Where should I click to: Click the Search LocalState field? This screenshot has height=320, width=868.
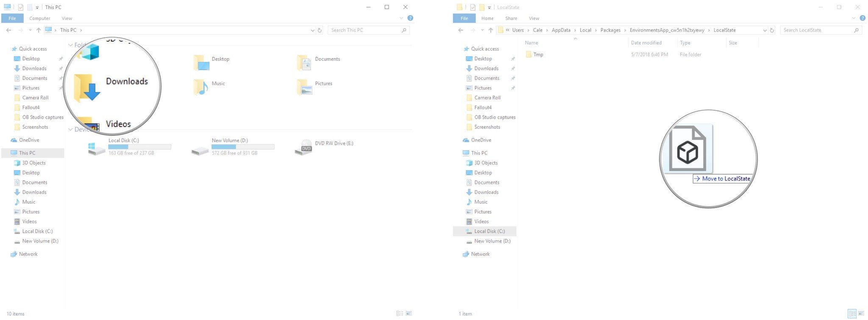(821, 30)
